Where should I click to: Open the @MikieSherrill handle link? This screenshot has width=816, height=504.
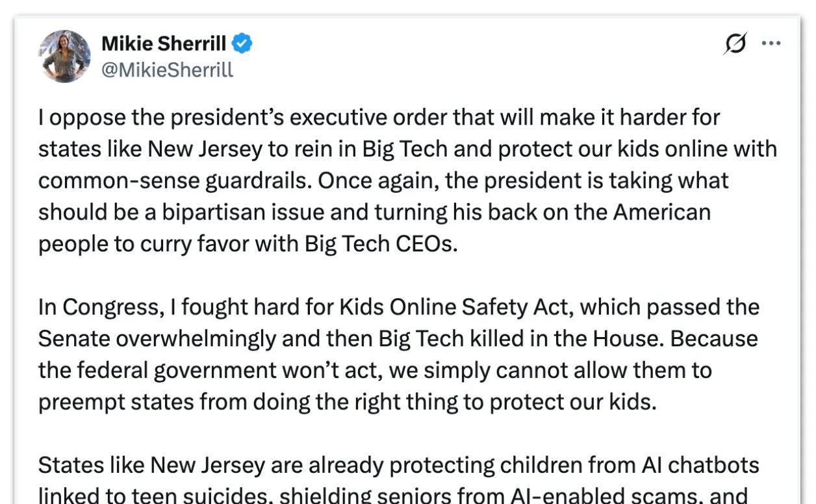click(x=167, y=69)
